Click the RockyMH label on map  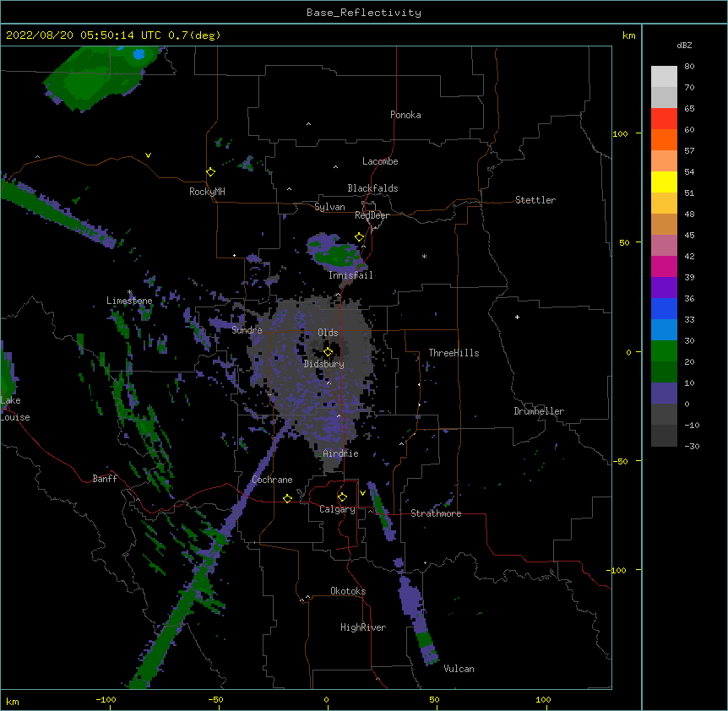click(x=207, y=192)
